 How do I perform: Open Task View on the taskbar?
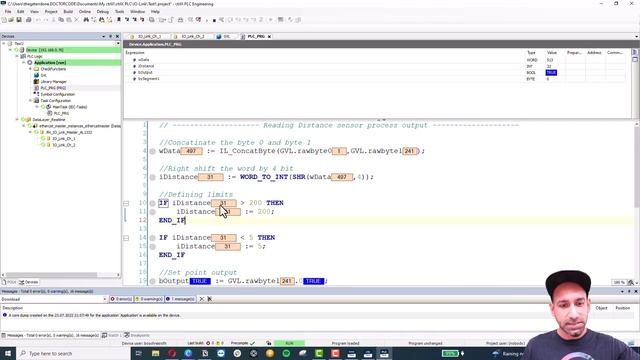pos(139,353)
